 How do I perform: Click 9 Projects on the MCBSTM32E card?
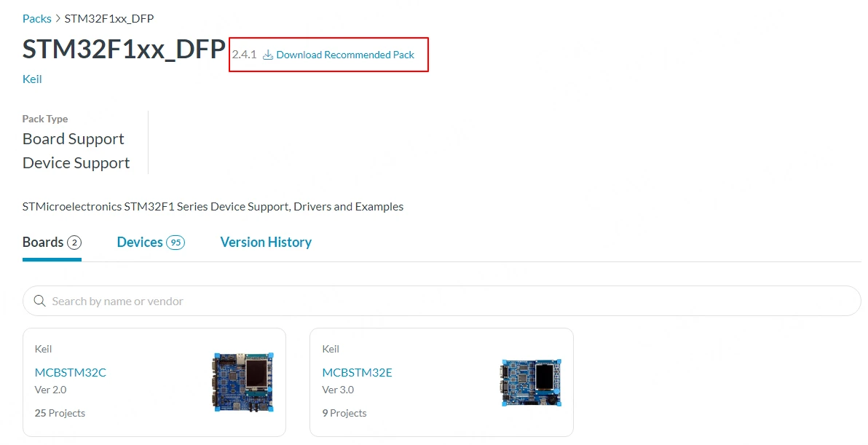tap(344, 413)
